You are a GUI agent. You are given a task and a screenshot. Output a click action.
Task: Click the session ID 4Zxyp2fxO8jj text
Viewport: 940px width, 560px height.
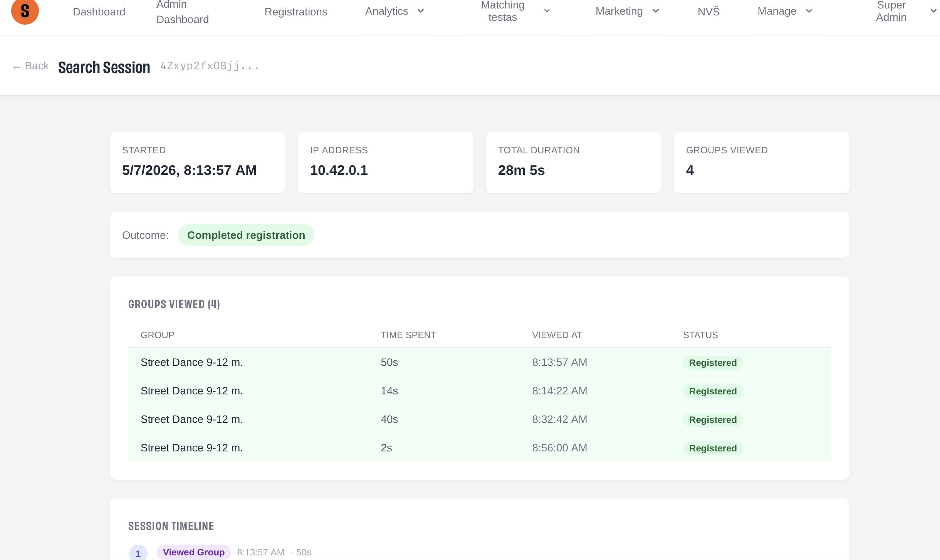point(209,66)
